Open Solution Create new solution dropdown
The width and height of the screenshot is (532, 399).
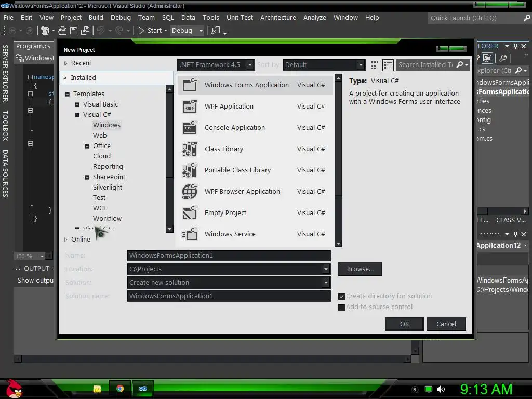tap(326, 282)
